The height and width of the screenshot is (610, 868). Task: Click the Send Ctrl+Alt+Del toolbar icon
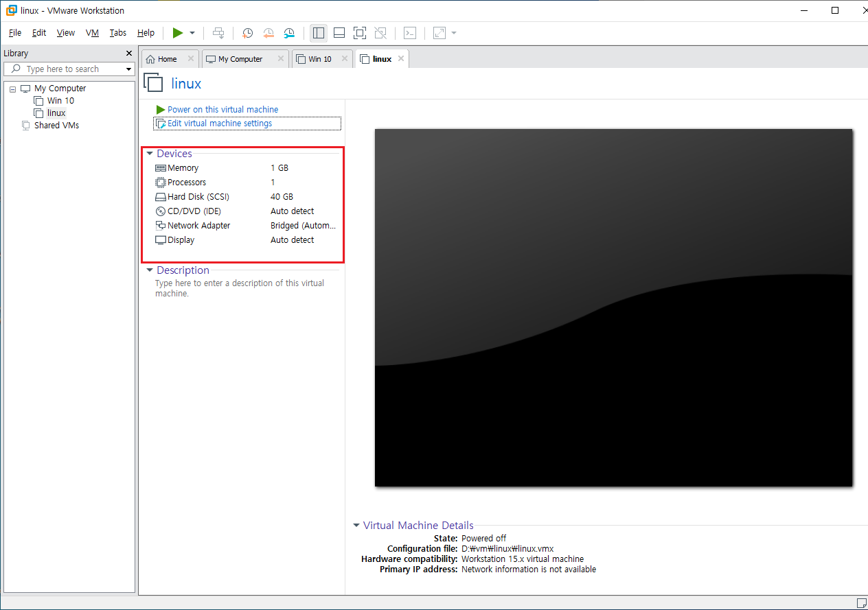218,33
